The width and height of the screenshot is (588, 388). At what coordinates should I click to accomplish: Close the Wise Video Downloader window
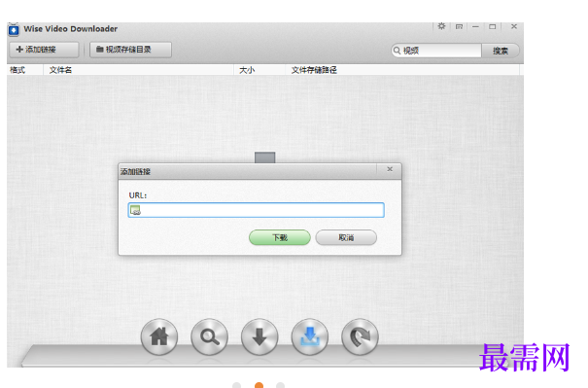[x=514, y=26]
